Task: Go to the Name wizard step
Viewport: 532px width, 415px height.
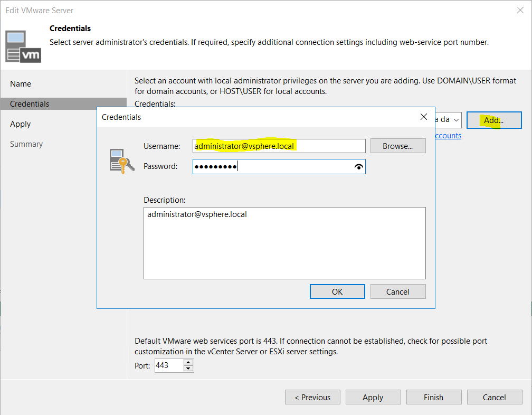Action: pos(21,84)
